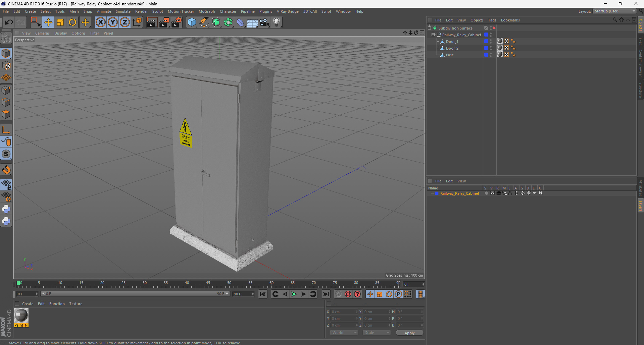This screenshot has height=345, width=644.
Task: Add a floor environment object
Action: (x=252, y=22)
